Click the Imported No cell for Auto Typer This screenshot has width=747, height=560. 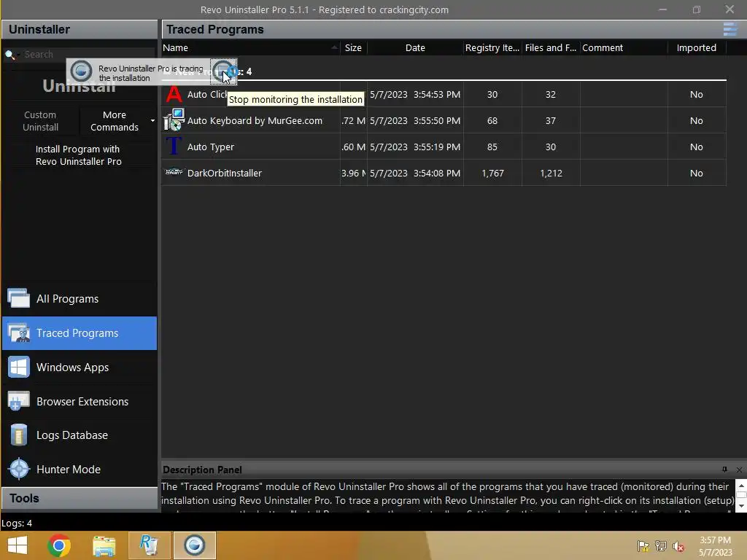697,147
